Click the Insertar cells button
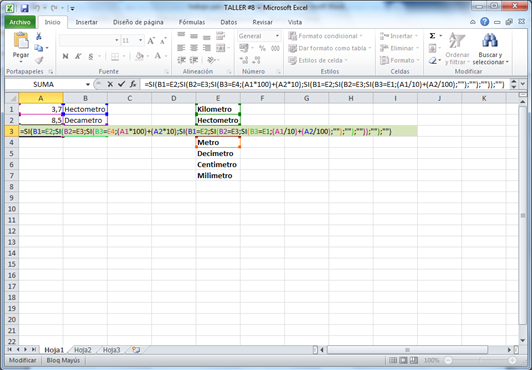 (x=398, y=36)
